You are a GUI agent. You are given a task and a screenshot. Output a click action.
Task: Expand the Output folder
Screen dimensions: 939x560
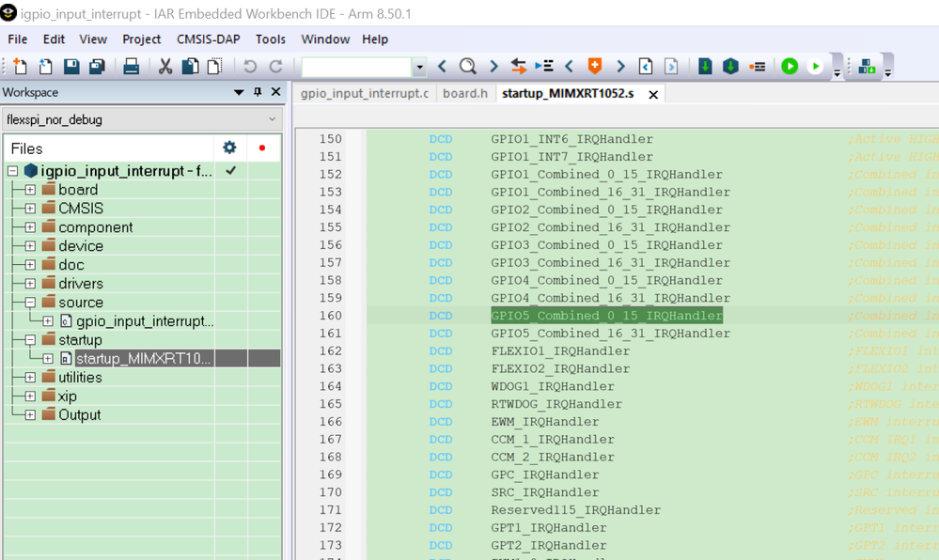tap(30, 415)
